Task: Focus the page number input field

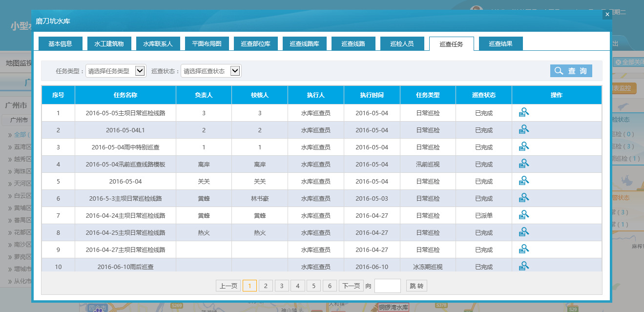Action: coord(388,286)
